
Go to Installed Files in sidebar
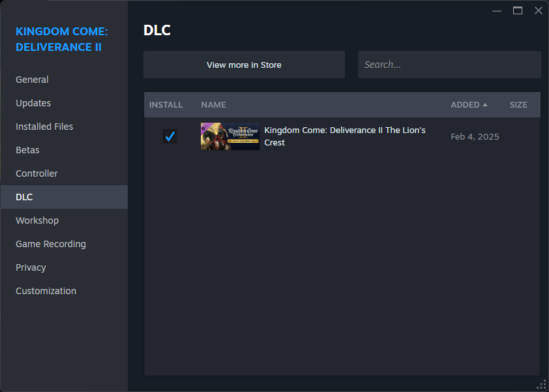44,127
